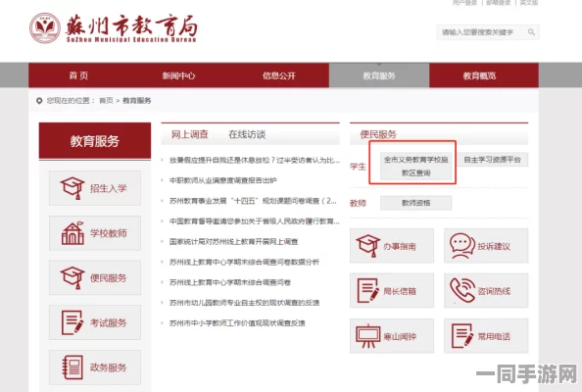Click the 教师资格 button

pyautogui.click(x=415, y=203)
